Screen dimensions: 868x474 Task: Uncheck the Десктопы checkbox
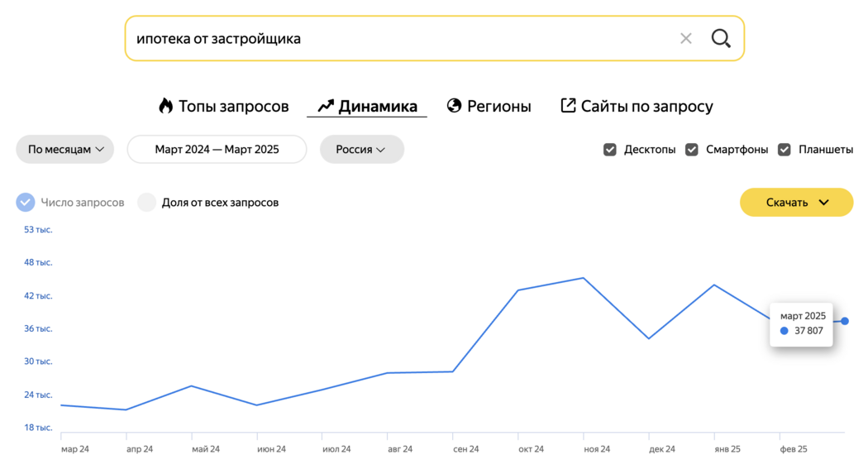tap(609, 150)
